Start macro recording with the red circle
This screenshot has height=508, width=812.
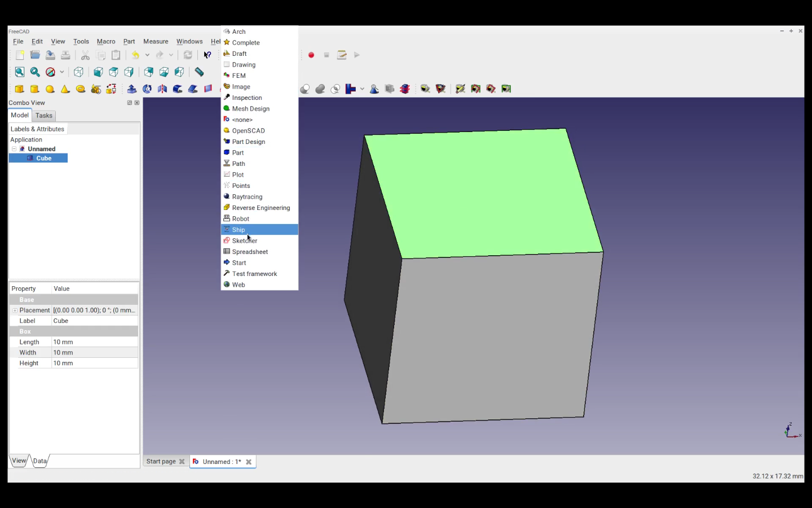(x=311, y=55)
